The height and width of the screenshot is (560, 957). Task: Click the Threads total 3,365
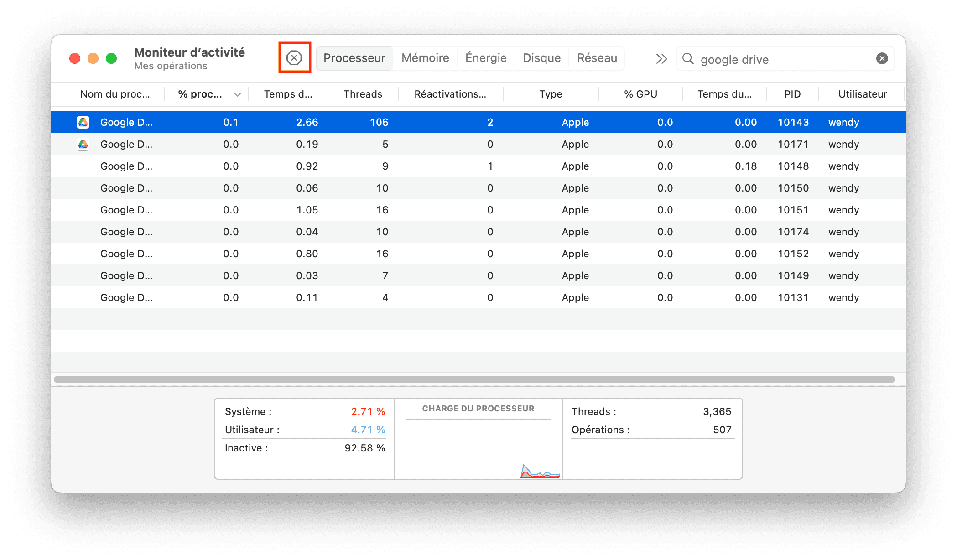click(x=717, y=411)
